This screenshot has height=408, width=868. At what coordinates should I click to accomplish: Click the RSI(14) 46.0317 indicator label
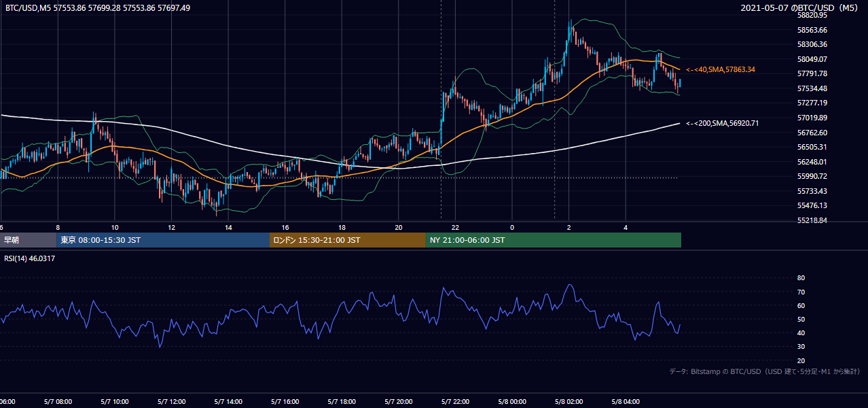point(30,258)
